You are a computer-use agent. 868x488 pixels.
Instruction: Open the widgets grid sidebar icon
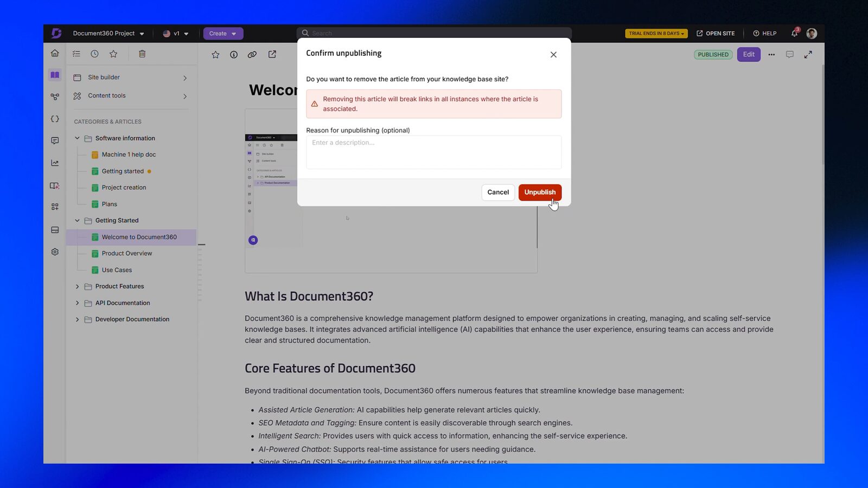[x=55, y=207]
